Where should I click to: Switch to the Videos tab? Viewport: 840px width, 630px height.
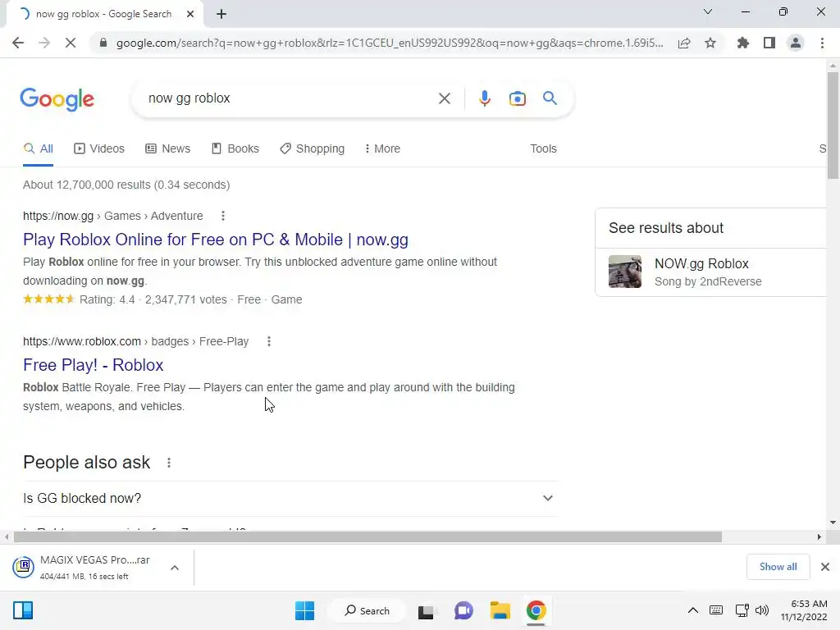coord(99,148)
